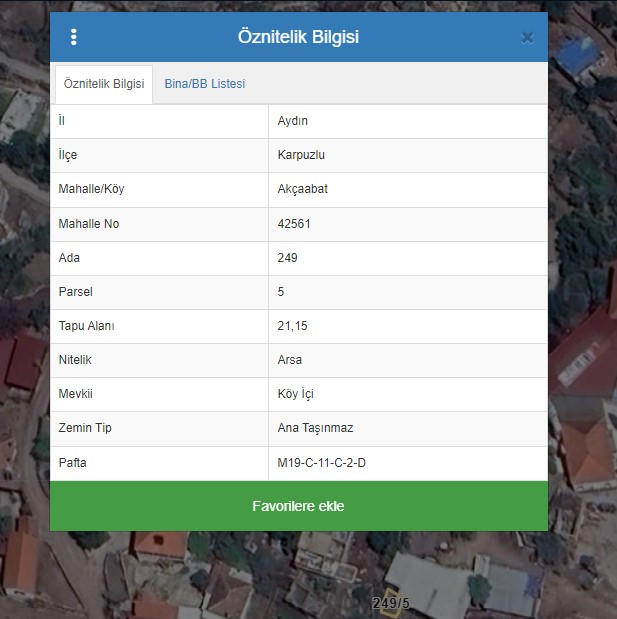Click the dialog header title text

pos(298,37)
